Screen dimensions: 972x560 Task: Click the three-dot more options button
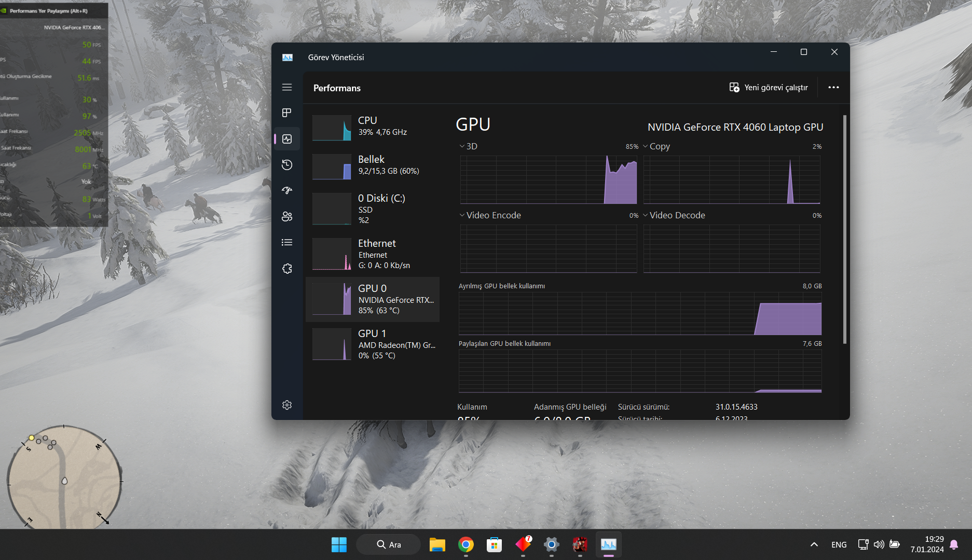click(833, 88)
